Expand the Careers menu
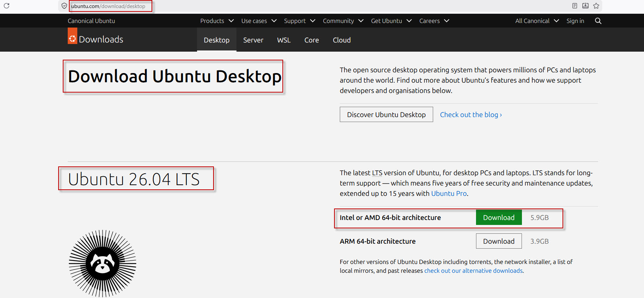644x298 pixels. [434, 21]
